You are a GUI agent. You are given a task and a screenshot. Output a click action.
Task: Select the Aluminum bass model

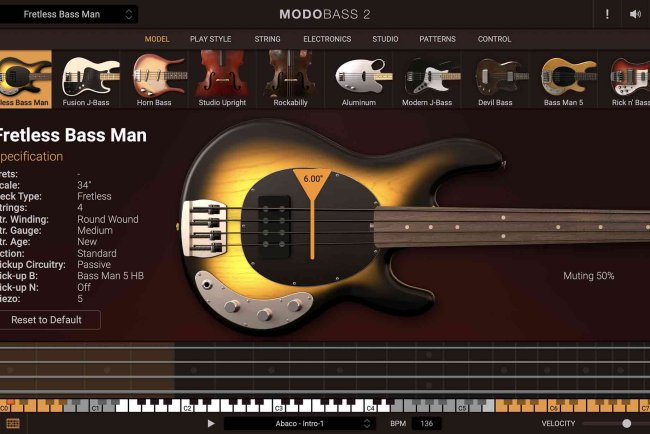click(359, 79)
